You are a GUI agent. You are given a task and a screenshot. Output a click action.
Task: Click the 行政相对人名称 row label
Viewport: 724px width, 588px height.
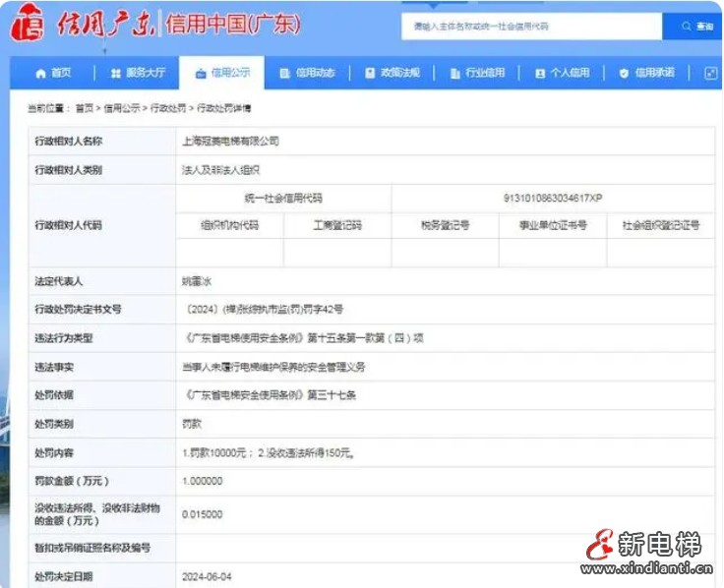[x=68, y=142]
